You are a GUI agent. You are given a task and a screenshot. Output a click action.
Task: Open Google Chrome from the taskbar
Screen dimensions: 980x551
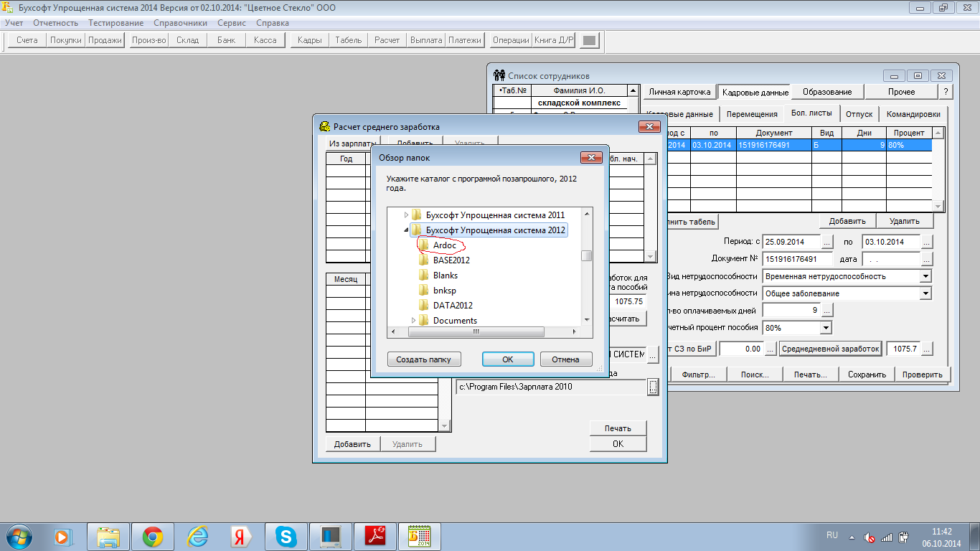(x=152, y=536)
